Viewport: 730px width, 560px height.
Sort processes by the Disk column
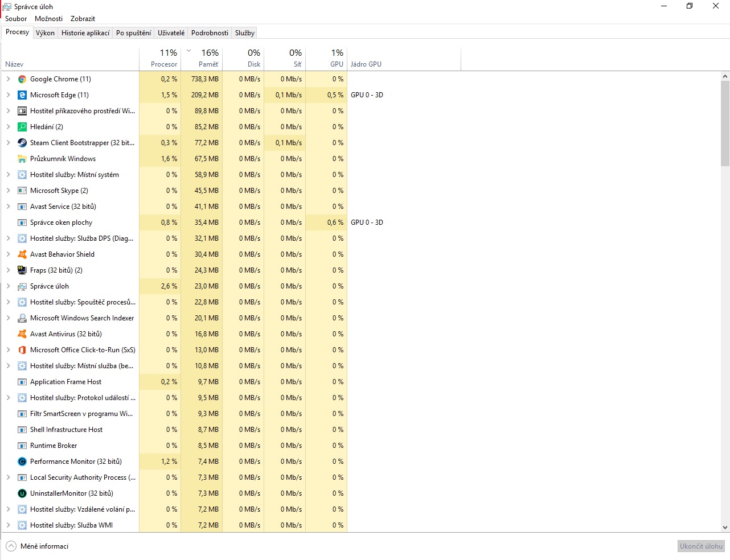[x=243, y=59]
